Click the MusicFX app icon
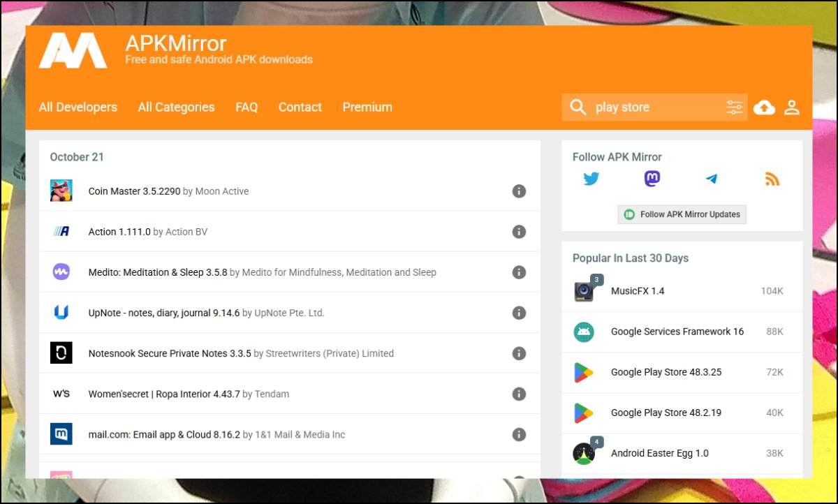The height and width of the screenshot is (504, 838). point(584,291)
